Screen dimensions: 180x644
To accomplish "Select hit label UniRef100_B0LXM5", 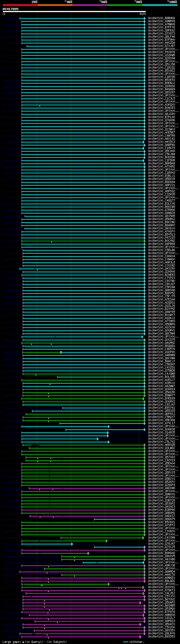I will pos(161,377).
